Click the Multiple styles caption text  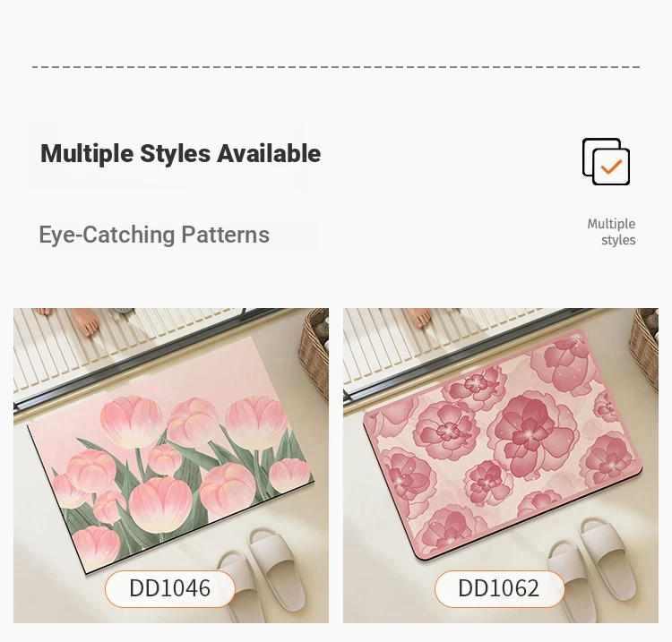tap(611, 232)
